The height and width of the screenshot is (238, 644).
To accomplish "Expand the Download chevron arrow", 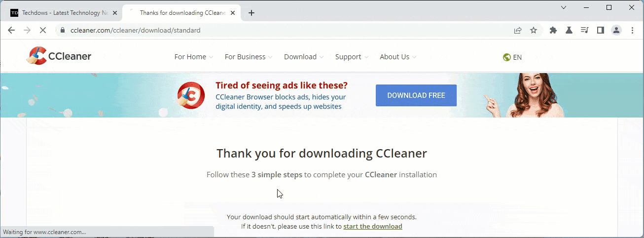I will coord(322,57).
